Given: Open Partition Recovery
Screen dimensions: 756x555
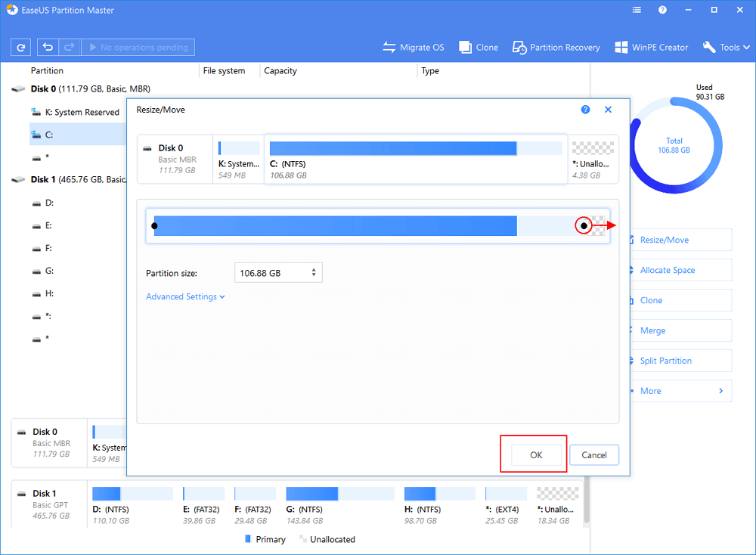Looking at the screenshot, I should pyautogui.click(x=556, y=47).
